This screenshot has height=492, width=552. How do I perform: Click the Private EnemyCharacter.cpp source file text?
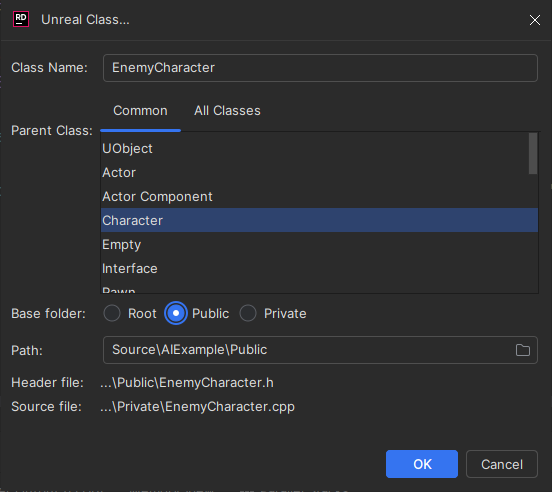[197, 406]
